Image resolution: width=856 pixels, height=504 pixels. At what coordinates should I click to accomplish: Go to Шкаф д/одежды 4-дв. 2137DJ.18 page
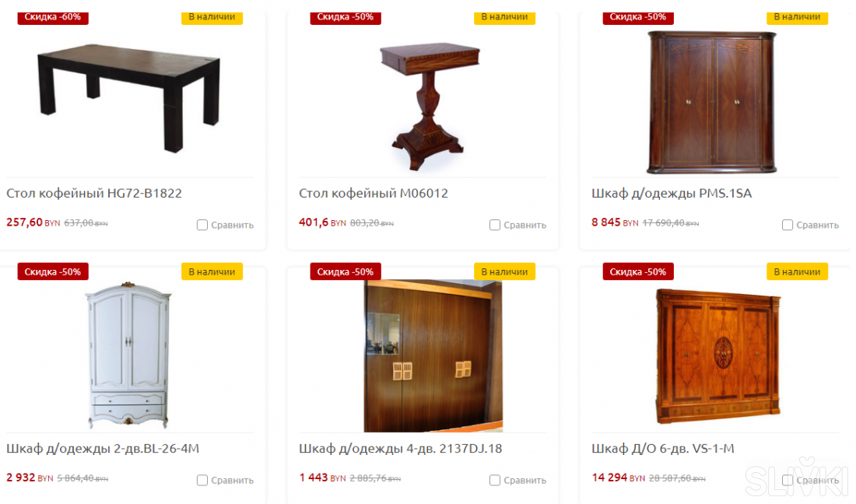(400, 448)
